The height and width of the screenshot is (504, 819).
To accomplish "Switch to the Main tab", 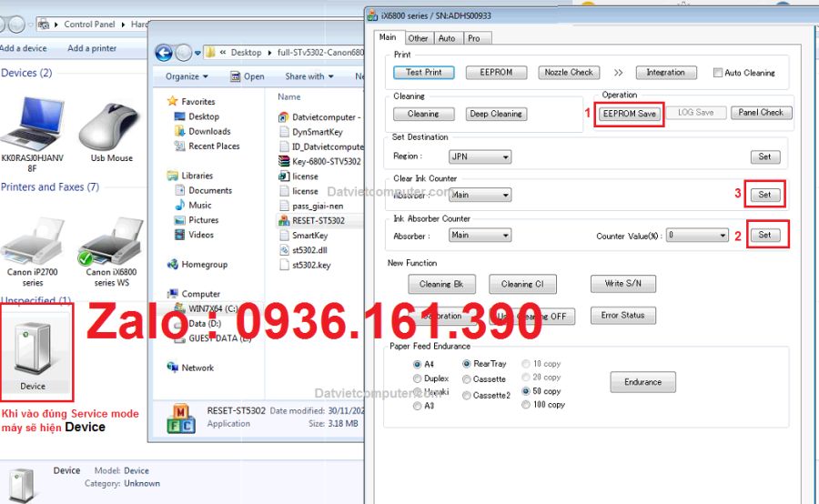I will (388, 37).
